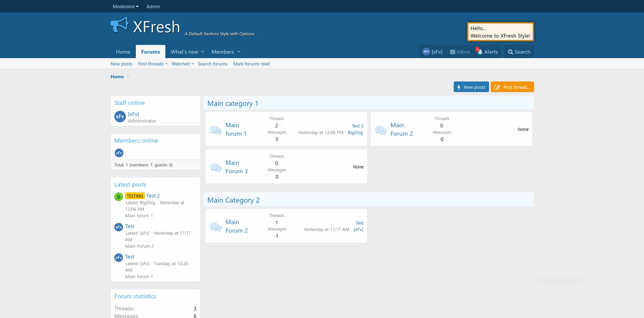Viewport: 644px width, 318px height.
Task: Click Latest posts heading
Action: click(x=130, y=184)
